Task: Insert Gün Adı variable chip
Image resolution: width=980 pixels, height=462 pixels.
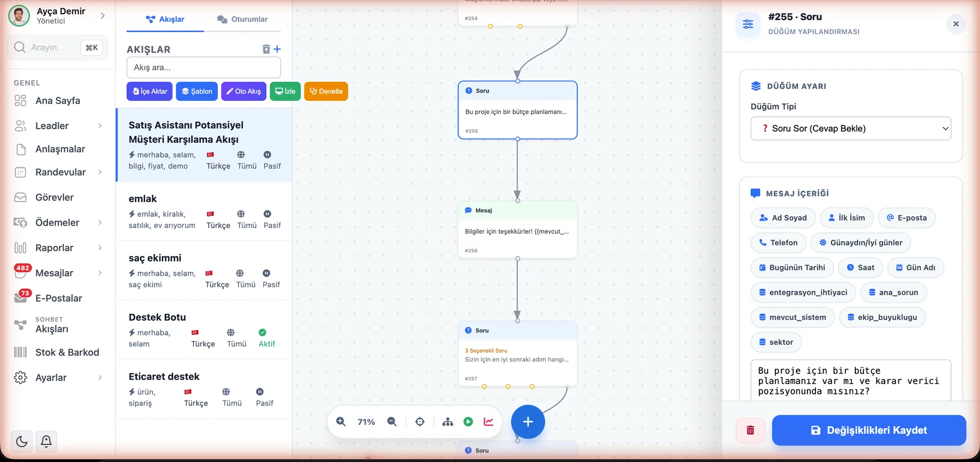Action: coord(916,268)
